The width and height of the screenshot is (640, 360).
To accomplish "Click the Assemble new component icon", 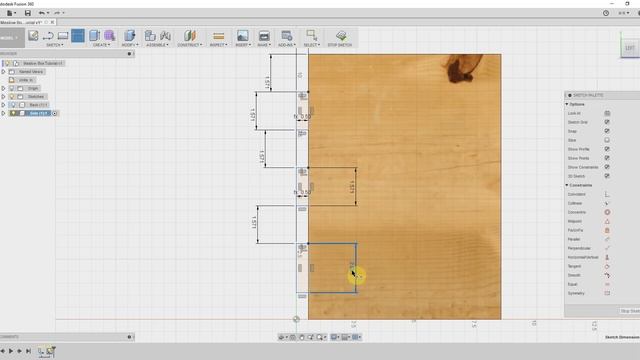I will pos(150,36).
